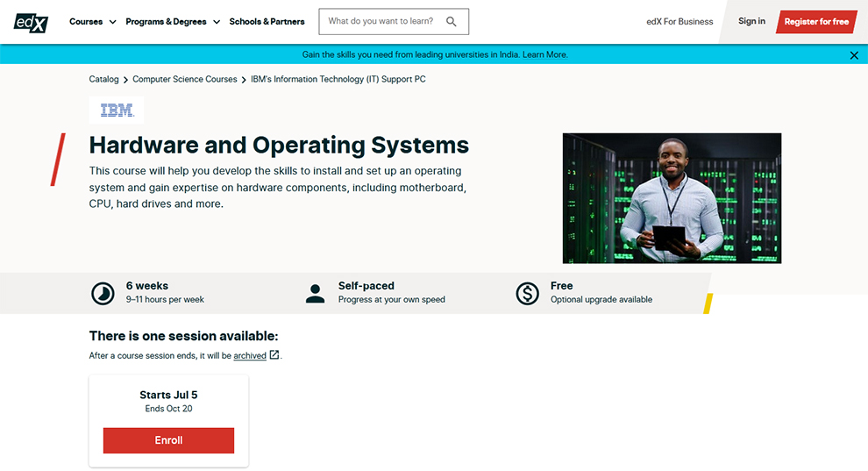Click the Hardware and Operating Systems title
Image resolution: width=868 pixels, height=471 pixels.
coord(279,145)
